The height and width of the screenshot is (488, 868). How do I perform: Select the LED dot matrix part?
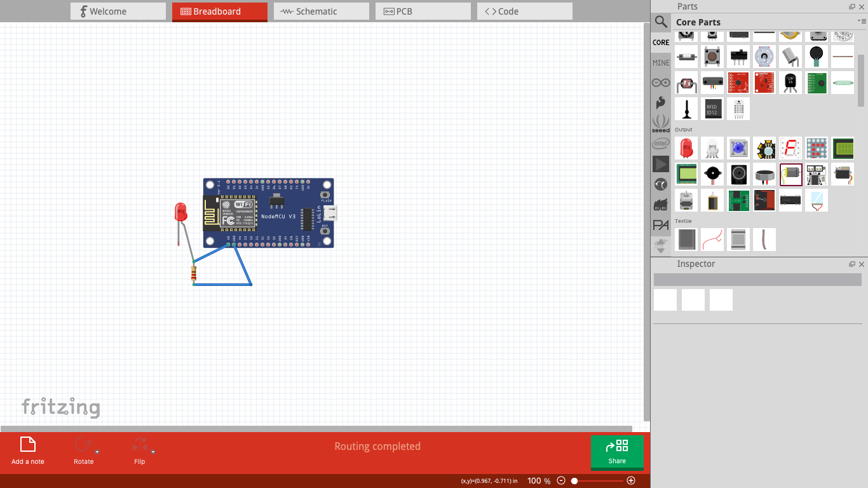point(817,148)
